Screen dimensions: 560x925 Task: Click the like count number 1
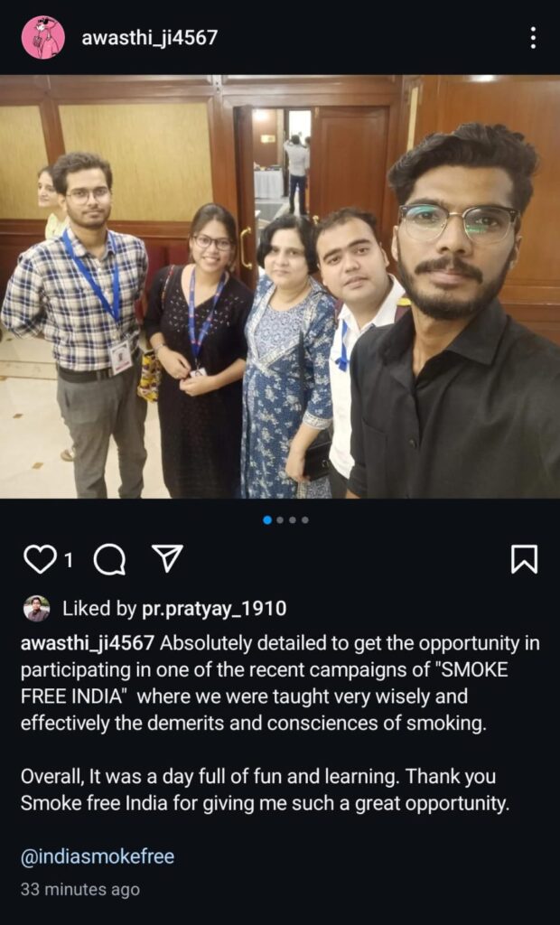[x=69, y=559]
